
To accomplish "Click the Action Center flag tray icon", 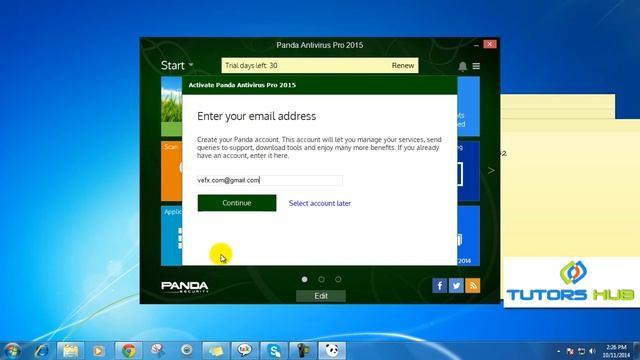I will coord(570,351).
